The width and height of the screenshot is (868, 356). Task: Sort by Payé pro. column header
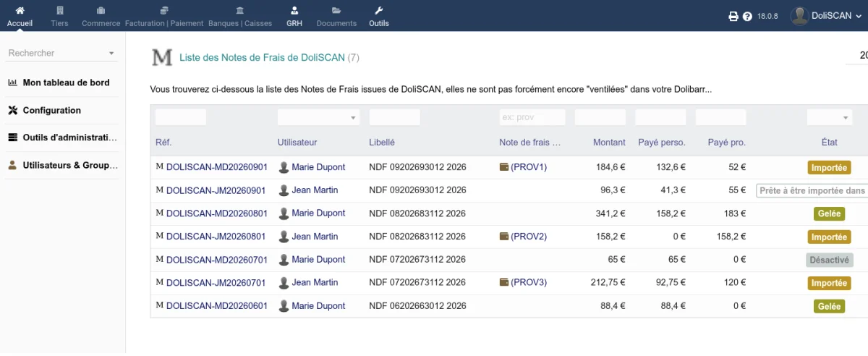pos(727,143)
